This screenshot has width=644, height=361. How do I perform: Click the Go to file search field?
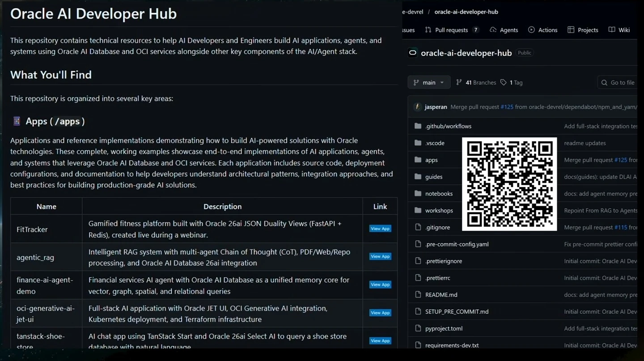click(x=618, y=82)
